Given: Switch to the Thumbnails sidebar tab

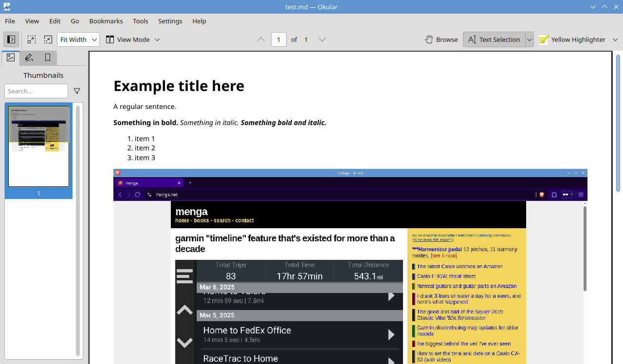Looking at the screenshot, I should 11,57.
